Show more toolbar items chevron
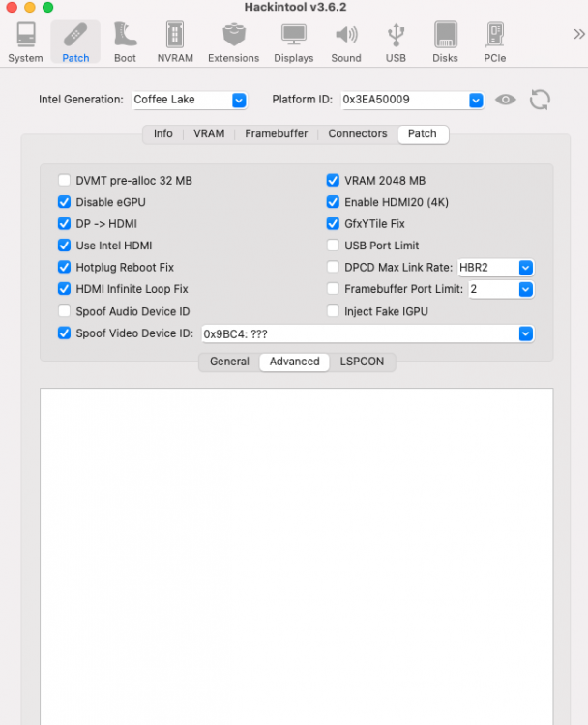The height and width of the screenshot is (725, 588). (578, 34)
